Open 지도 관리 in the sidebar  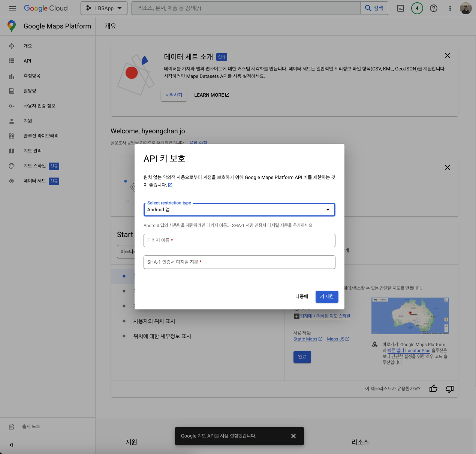[x=48, y=151]
